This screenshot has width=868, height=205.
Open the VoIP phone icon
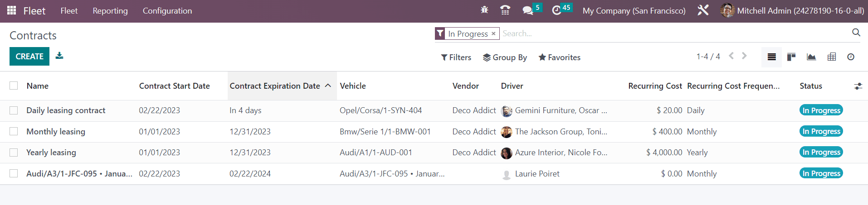coord(505,10)
